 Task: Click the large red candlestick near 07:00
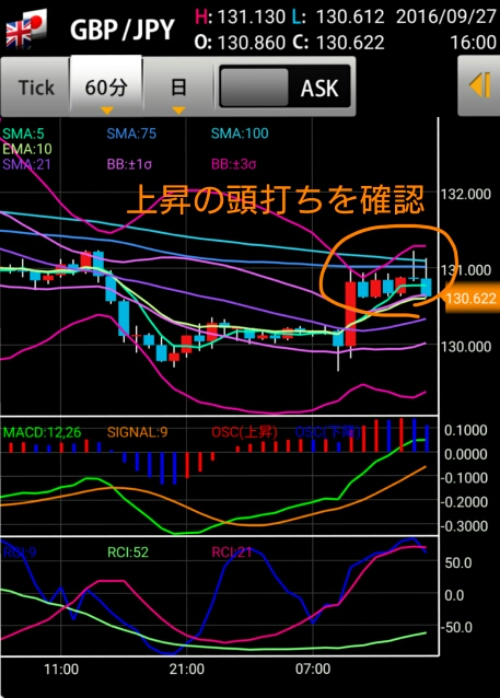[x=351, y=313]
